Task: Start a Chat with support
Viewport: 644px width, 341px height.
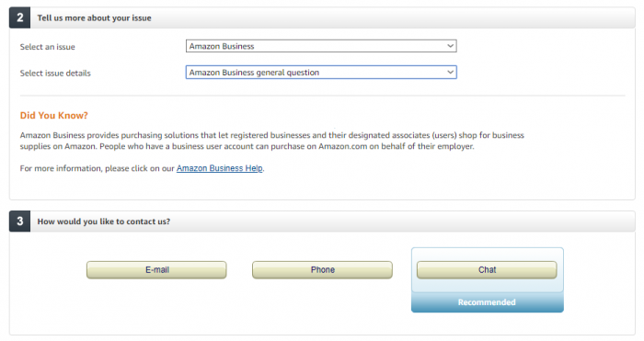Action: 487,269
